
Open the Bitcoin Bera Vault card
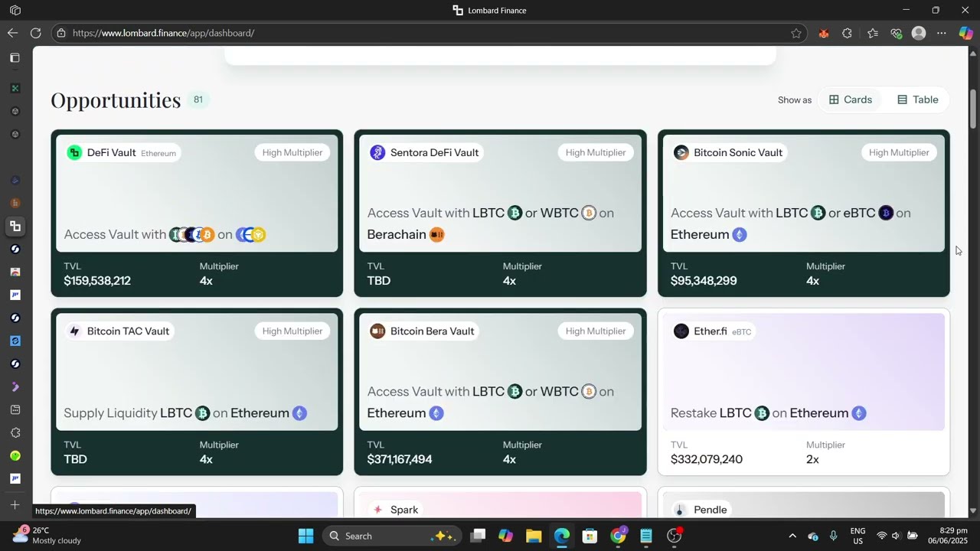500,392
